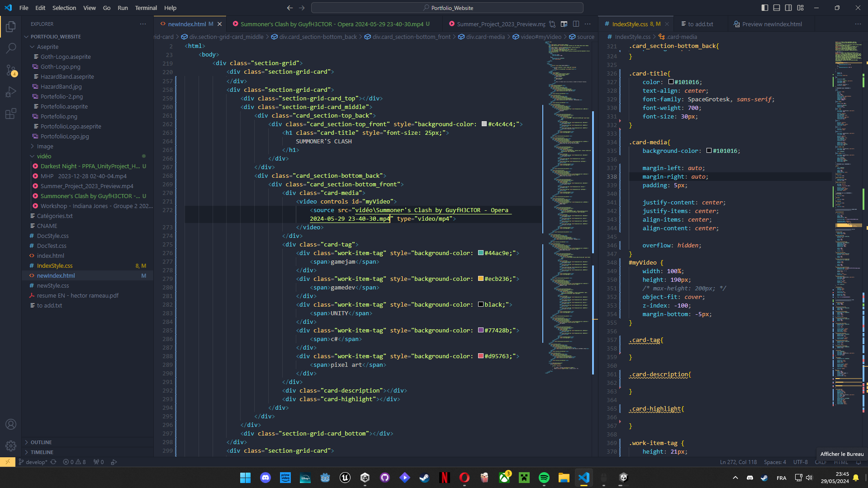Open the Selection menu

(64, 8)
